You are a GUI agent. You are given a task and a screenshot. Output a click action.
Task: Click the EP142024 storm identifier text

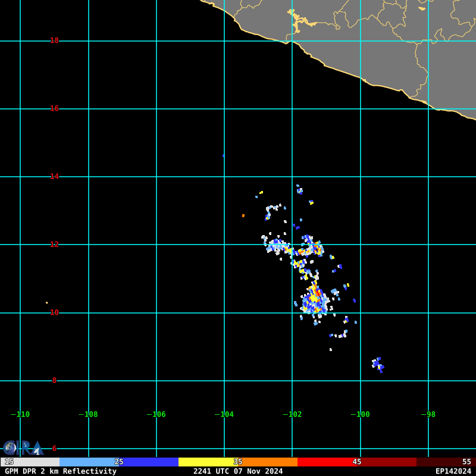point(453,471)
